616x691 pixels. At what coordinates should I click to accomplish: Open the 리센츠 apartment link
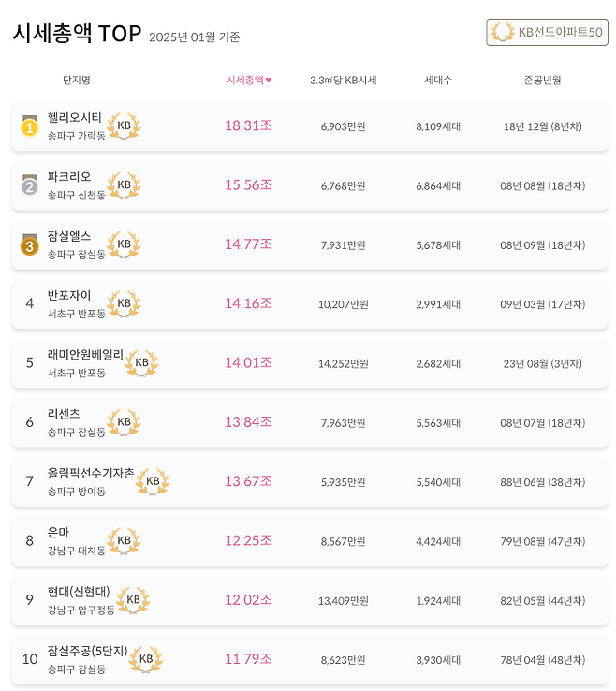click(64, 414)
